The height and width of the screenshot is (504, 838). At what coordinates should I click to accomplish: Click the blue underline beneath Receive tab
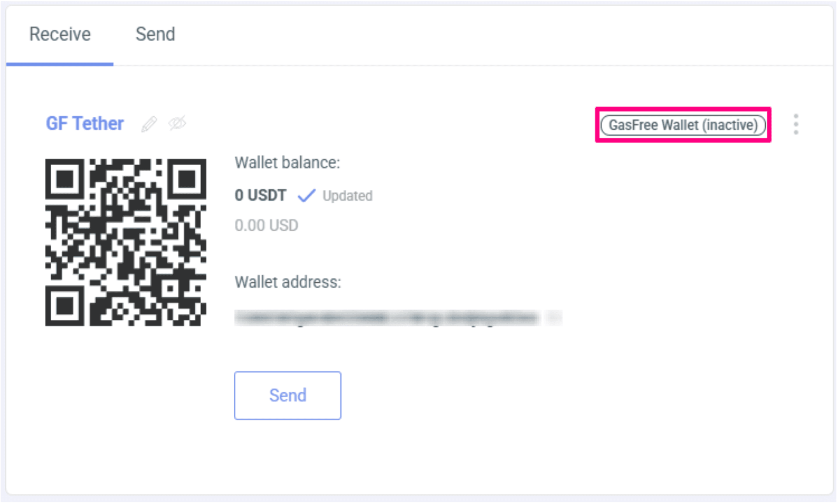(60, 64)
